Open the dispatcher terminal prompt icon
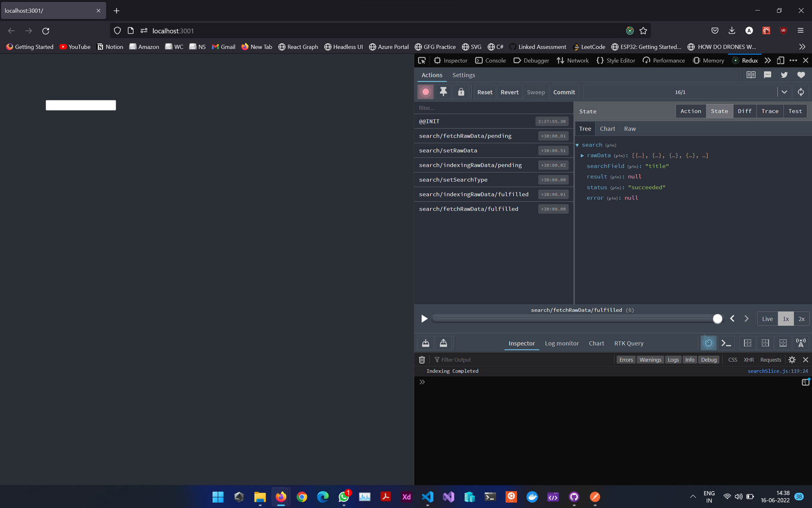Image resolution: width=812 pixels, height=508 pixels. click(x=726, y=343)
